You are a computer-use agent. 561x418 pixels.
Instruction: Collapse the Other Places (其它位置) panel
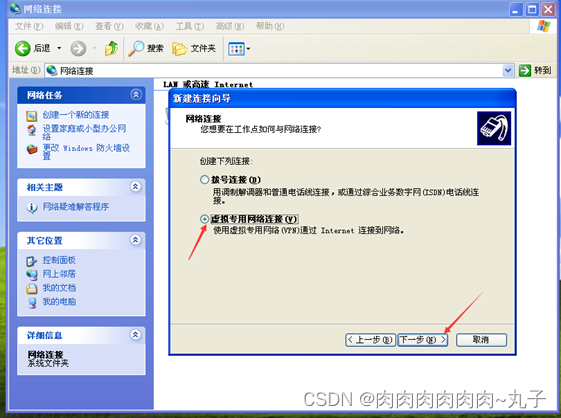136,240
